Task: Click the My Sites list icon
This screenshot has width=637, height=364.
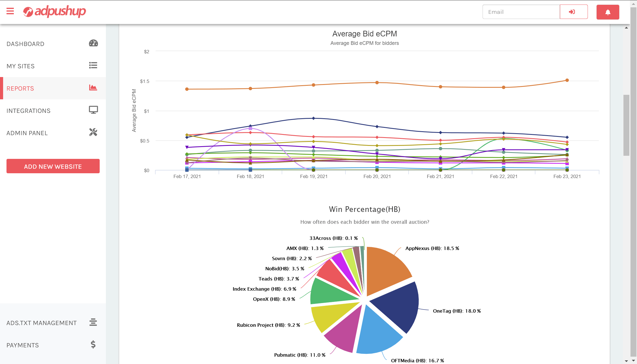Action: pyautogui.click(x=93, y=65)
